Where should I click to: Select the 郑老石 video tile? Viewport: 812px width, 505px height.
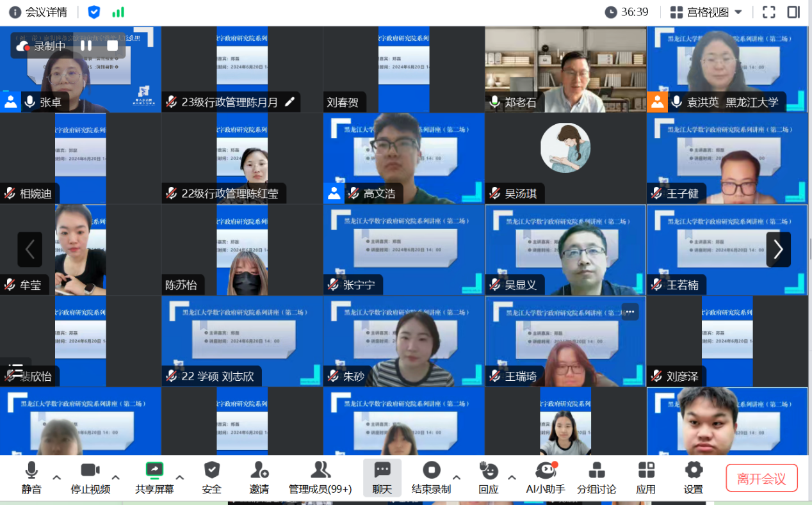565,69
